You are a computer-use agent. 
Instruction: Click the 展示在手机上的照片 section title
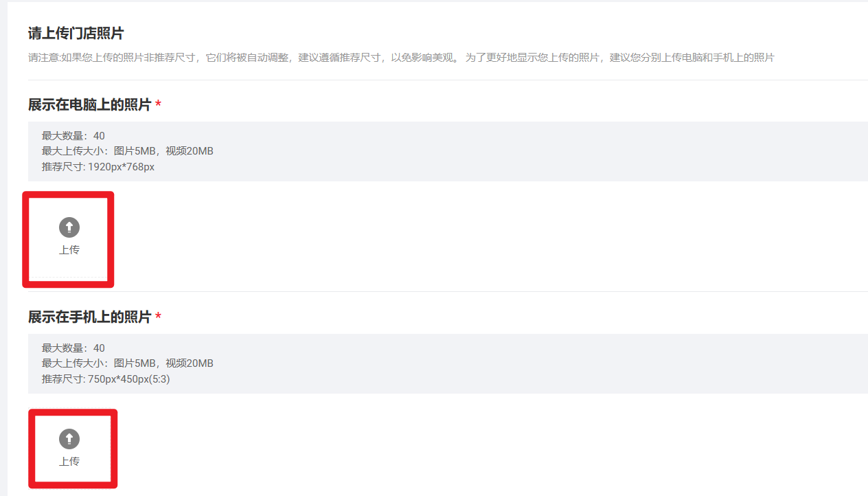[89, 317]
